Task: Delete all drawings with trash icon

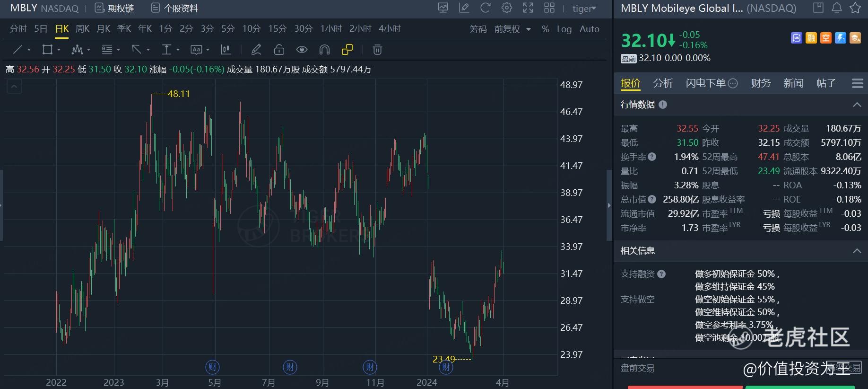Action: pos(377,49)
